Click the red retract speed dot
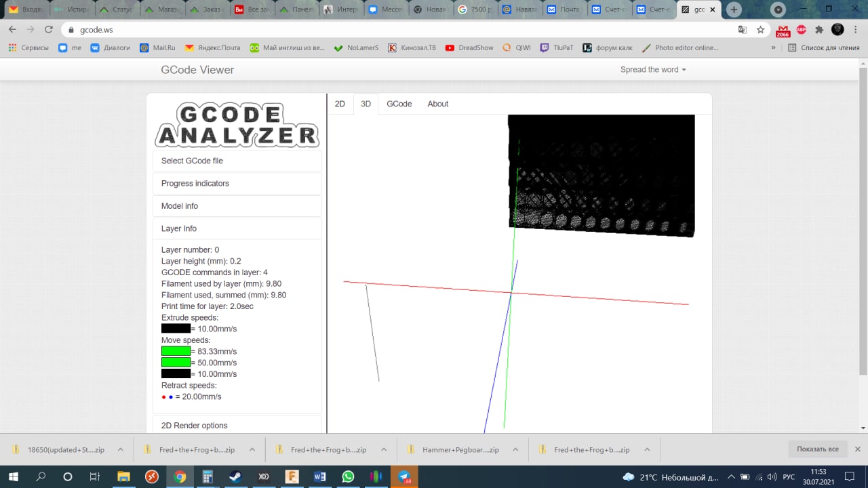This screenshot has width=868, height=488. (x=163, y=397)
